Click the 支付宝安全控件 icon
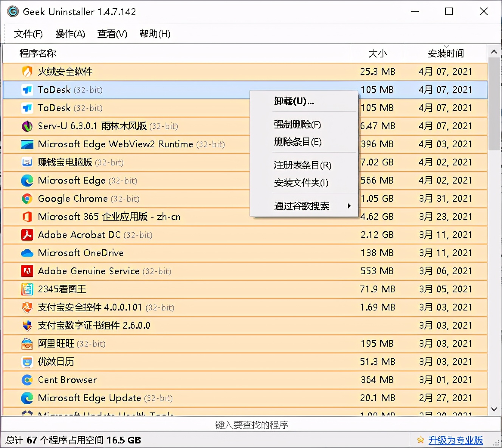502x448 pixels. click(x=27, y=307)
